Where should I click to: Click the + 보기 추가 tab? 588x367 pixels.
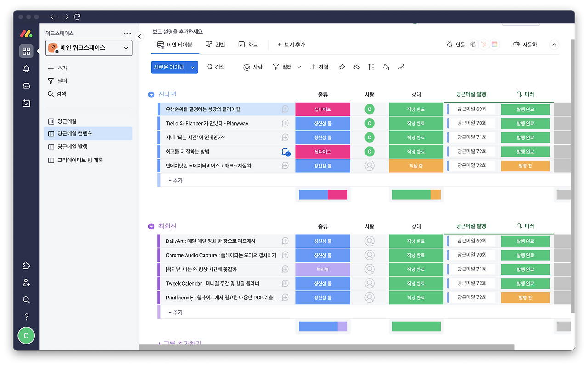click(x=291, y=45)
